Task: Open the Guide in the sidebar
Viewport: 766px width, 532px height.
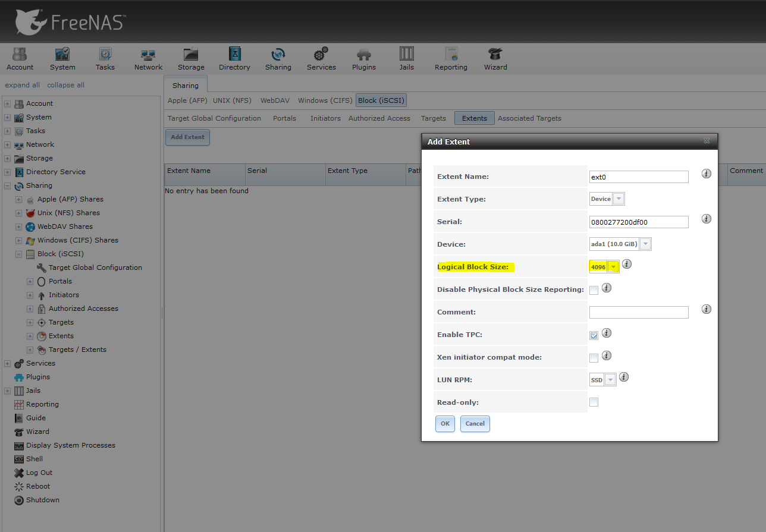Action: (x=36, y=418)
